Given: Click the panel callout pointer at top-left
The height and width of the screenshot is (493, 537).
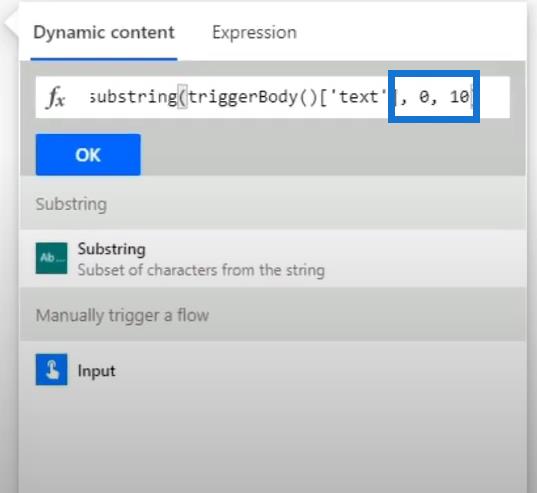Looking at the screenshot, I should point(11,25).
